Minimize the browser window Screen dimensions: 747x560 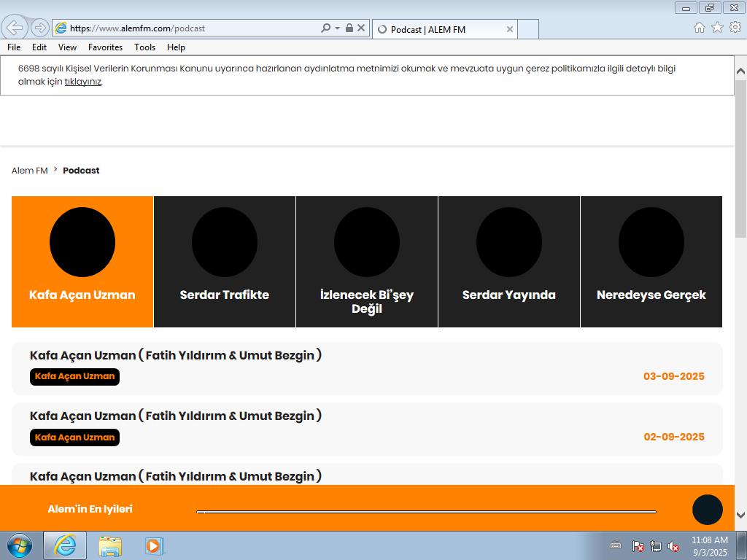(x=686, y=7)
